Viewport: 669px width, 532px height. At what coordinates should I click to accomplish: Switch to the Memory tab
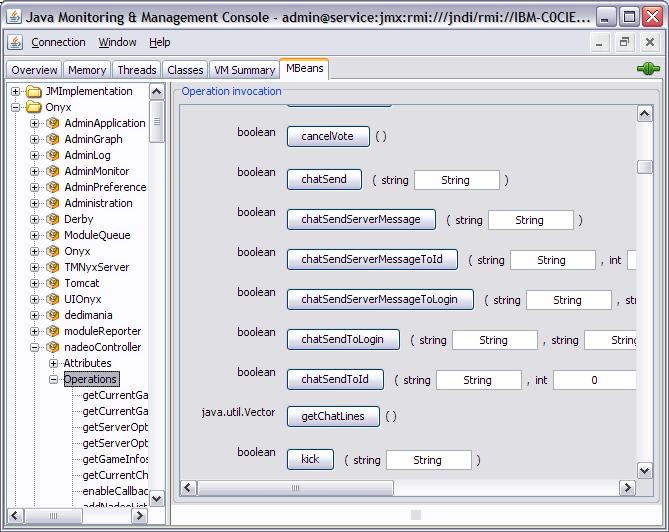(87, 70)
